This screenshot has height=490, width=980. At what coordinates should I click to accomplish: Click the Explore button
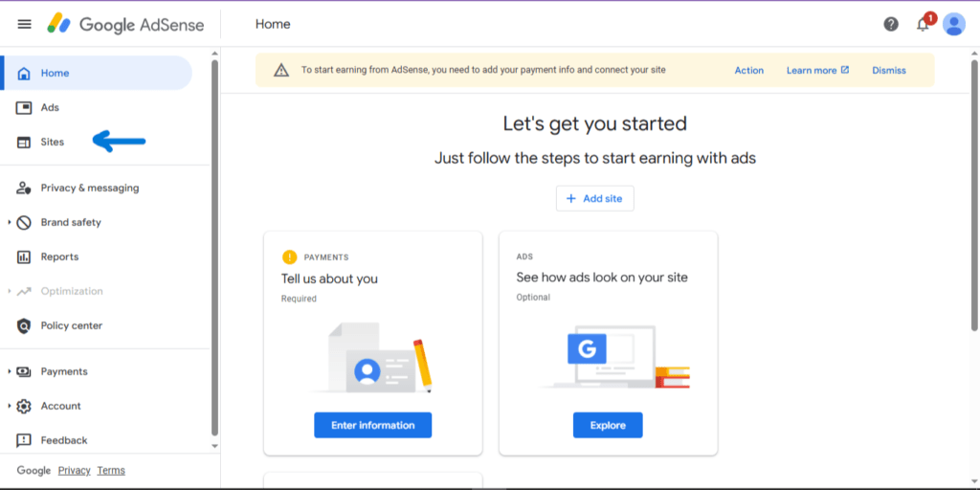coord(608,425)
